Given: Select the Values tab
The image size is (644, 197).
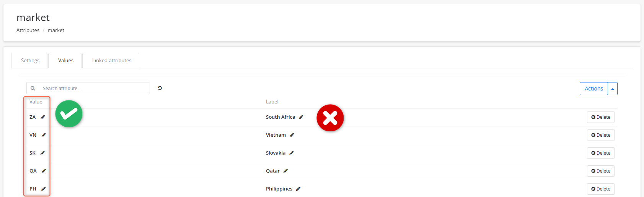Looking at the screenshot, I should click(x=65, y=60).
